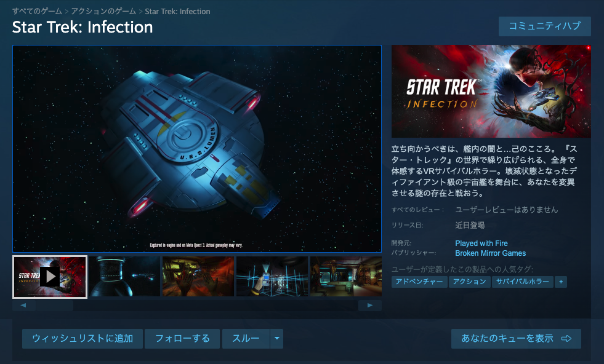The width and height of the screenshot is (604, 364).
Task: Select the サバイバルホラー tag
Action: tap(522, 282)
